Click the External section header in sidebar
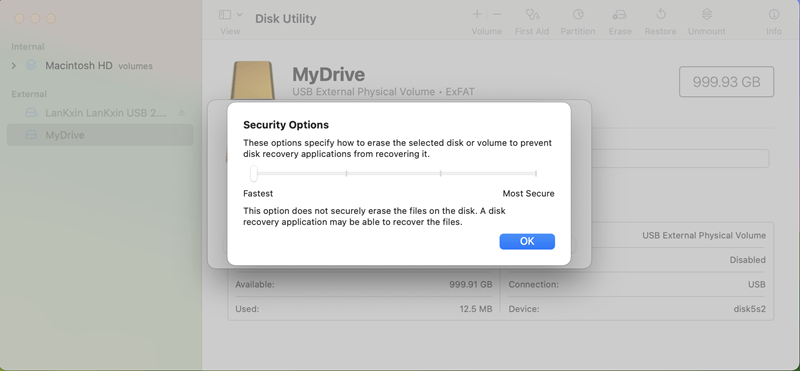 (x=29, y=94)
